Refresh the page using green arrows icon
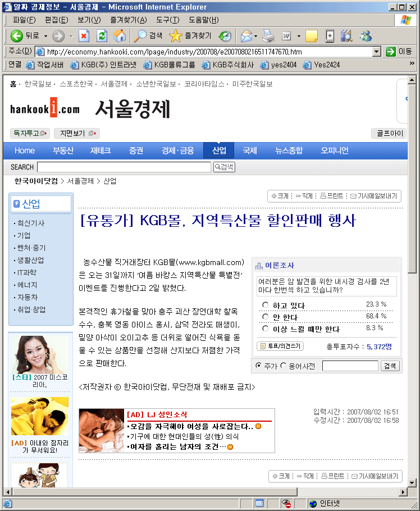 102,36
